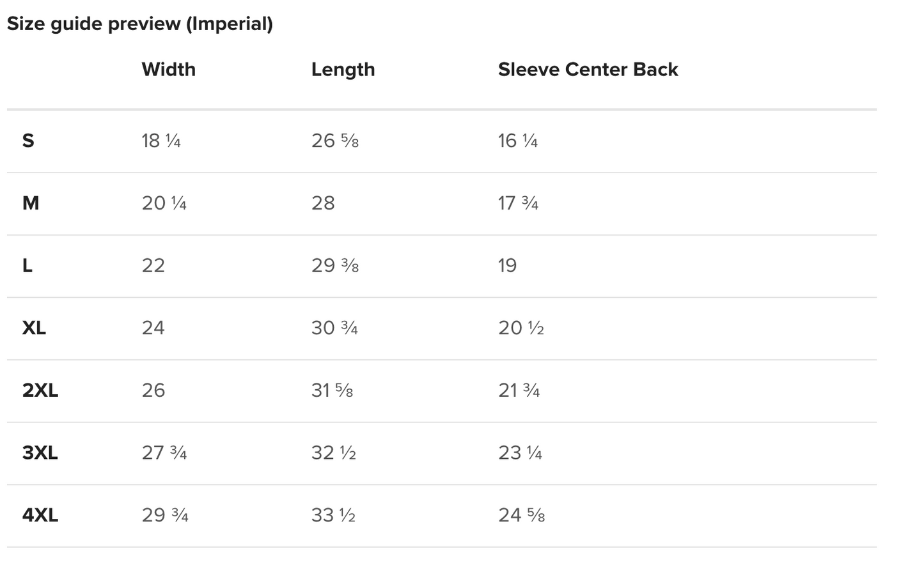
Task: Click length value 28 for M
Action: click(x=323, y=203)
